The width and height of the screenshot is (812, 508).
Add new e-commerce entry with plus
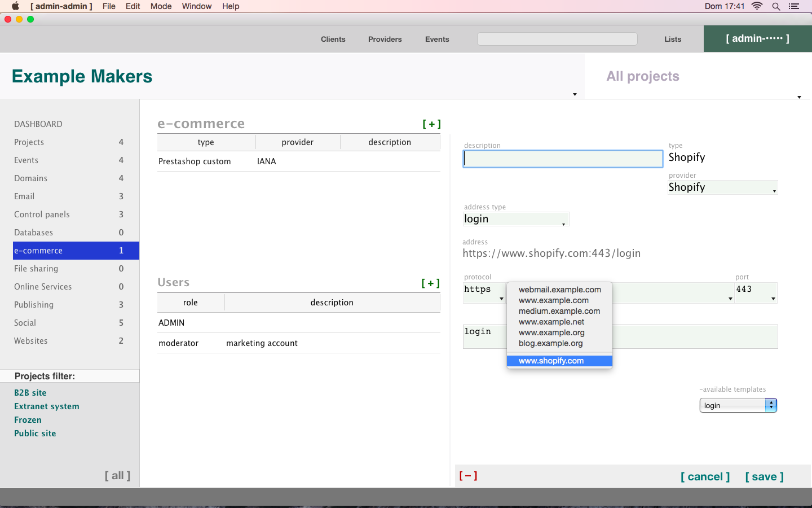point(431,124)
